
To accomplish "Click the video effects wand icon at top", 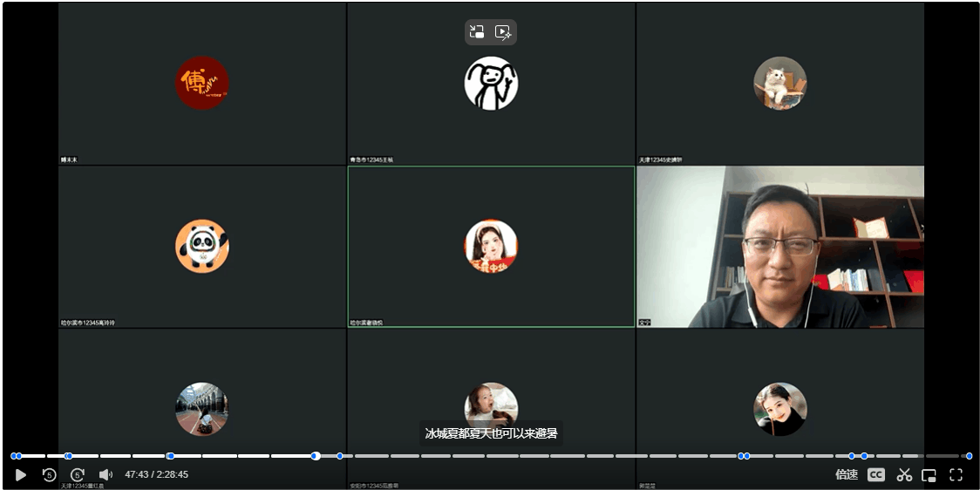I will click(x=503, y=32).
